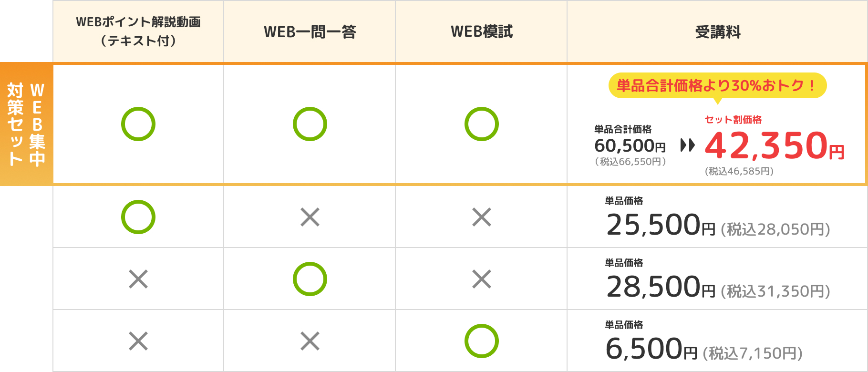Click the 受講料 column header

(717, 31)
